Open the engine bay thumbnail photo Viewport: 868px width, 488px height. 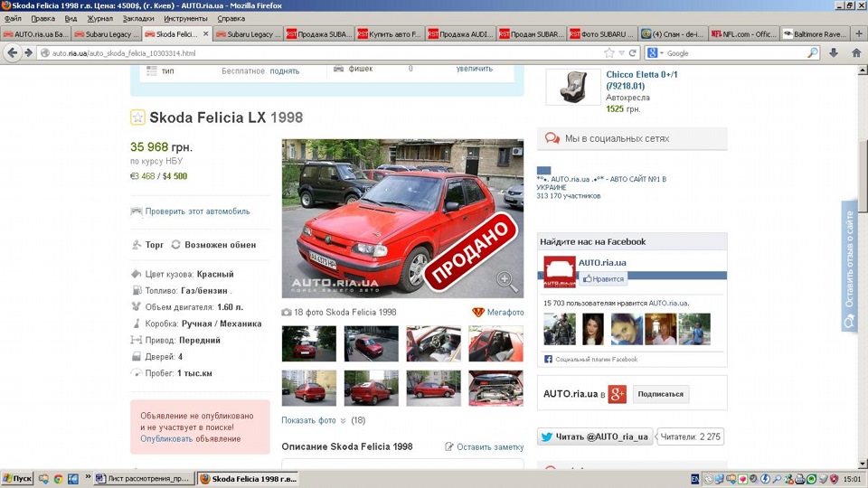(495, 389)
